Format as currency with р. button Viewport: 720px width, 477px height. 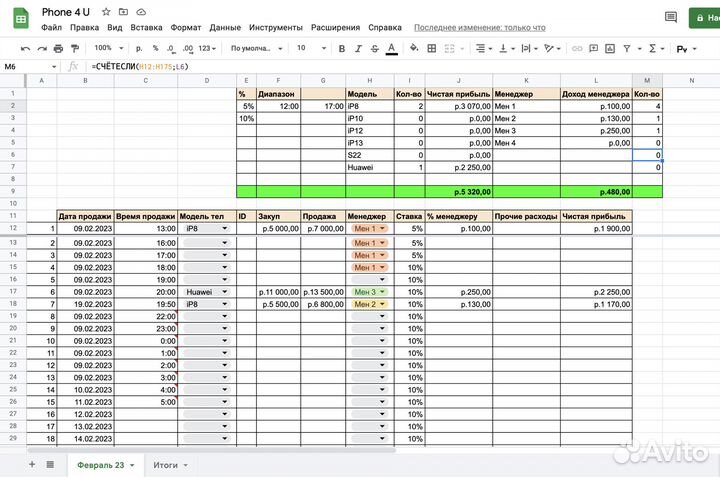point(139,48)
